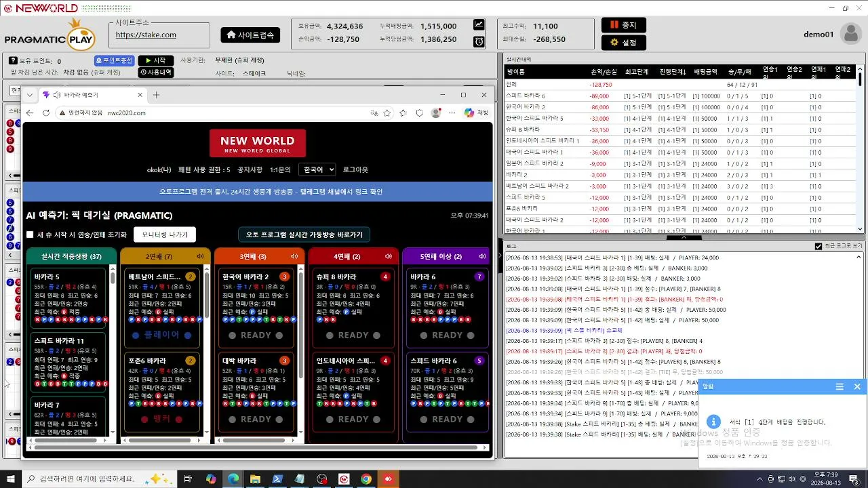Open the 알림 popup hamburger menu
This screenshot has height=488, width=868.
(x=840, y=386)
